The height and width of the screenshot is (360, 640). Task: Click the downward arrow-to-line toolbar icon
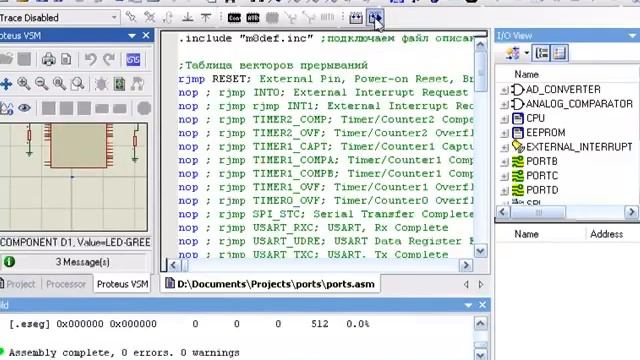tap(188, 17)
